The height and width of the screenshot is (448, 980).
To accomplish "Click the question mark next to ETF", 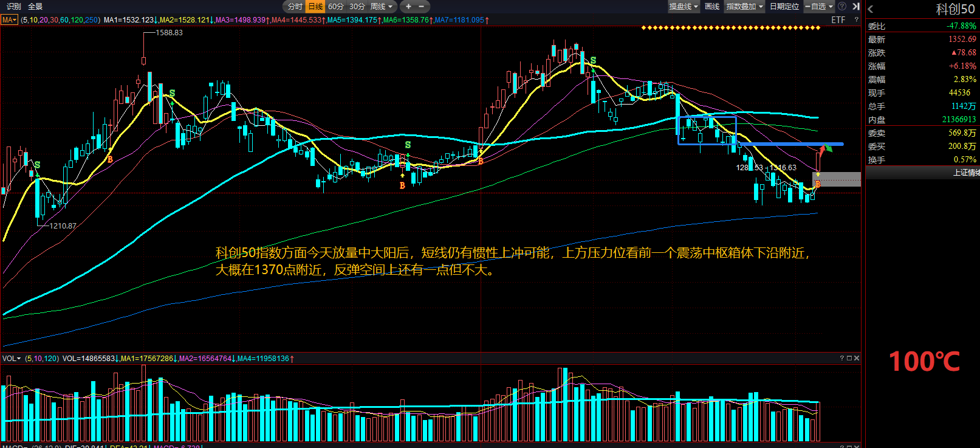I will point(856,20).
